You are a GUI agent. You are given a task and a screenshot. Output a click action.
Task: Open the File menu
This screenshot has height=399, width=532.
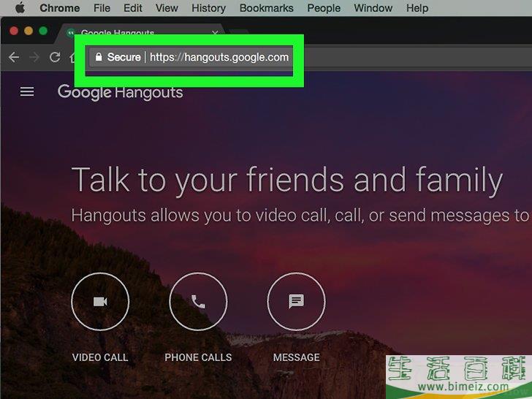click(102, 8)
